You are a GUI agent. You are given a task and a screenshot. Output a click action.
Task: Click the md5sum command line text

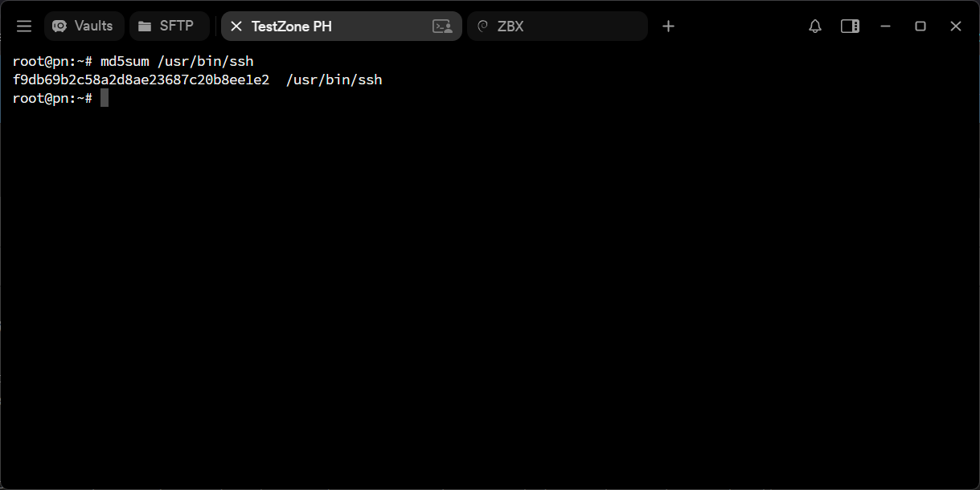177,61
